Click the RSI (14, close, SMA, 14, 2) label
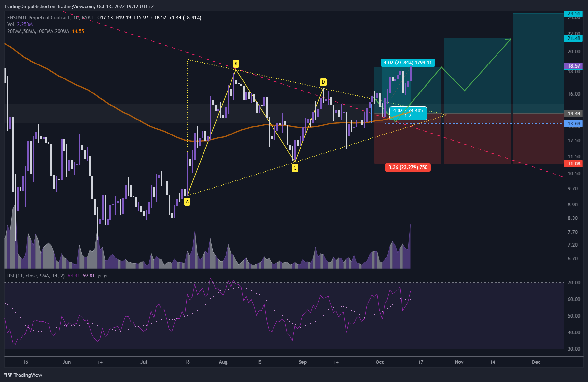Viewport: 588px width, 382px height. (36, 276)
